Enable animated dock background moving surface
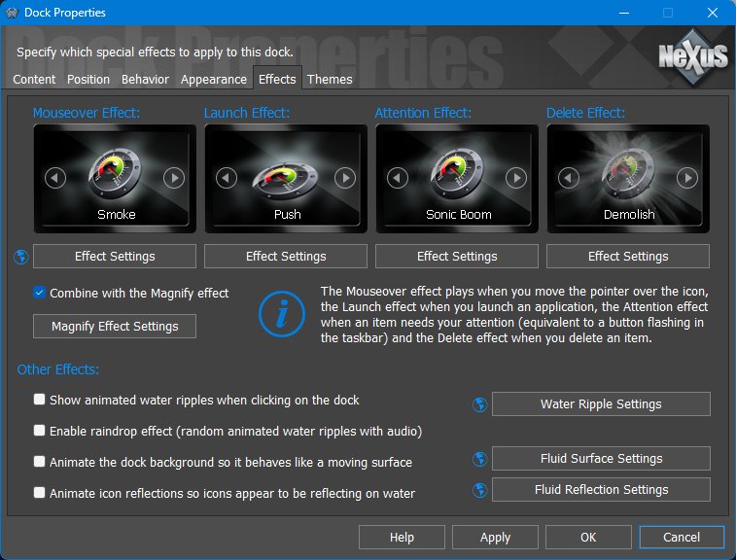736x560 pixels. click(40, 462)
